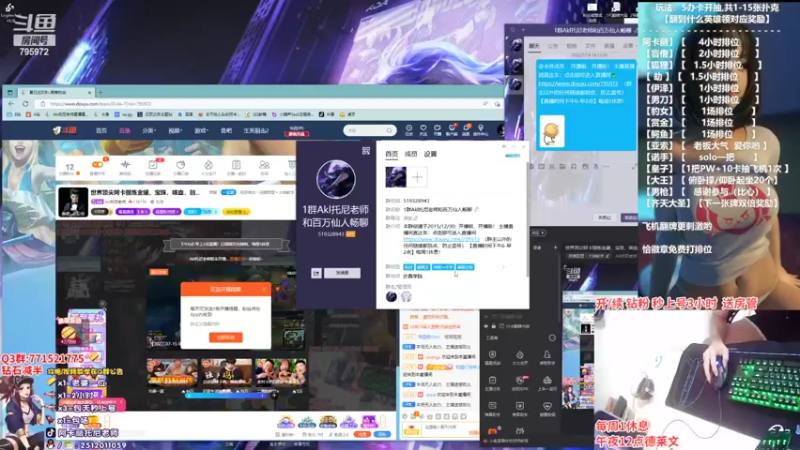Click the plus tile to add group photo
This screenshot has height=450, width=800.
pos(417,178)
